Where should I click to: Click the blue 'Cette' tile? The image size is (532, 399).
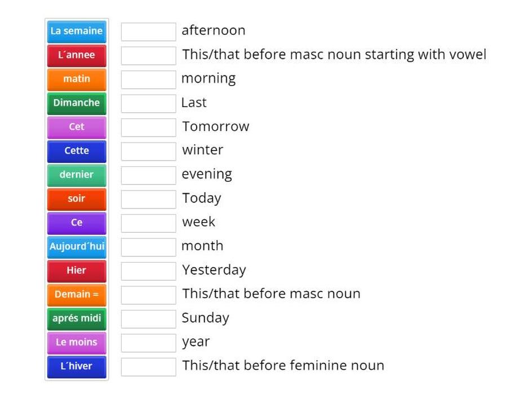click(77, 151)
